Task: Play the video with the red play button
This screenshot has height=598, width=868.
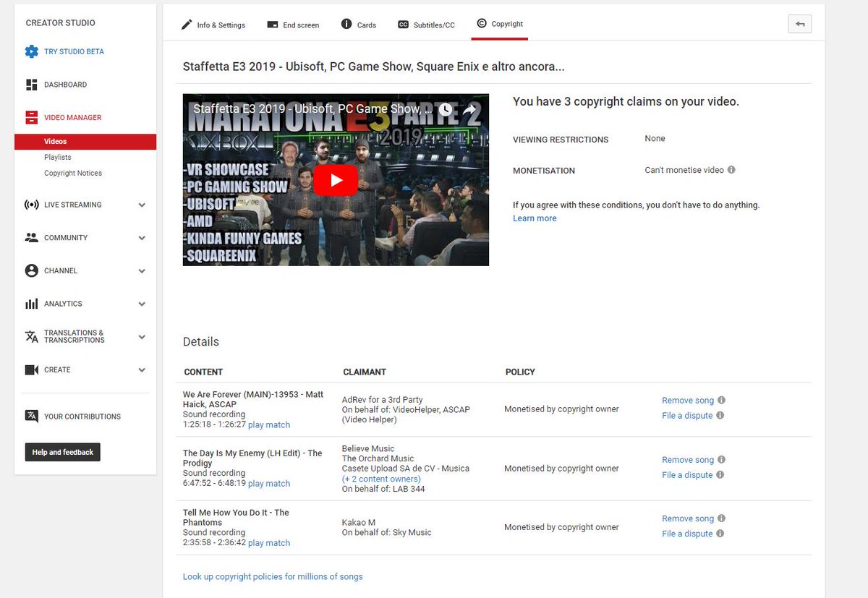Action: pos(336,180)
